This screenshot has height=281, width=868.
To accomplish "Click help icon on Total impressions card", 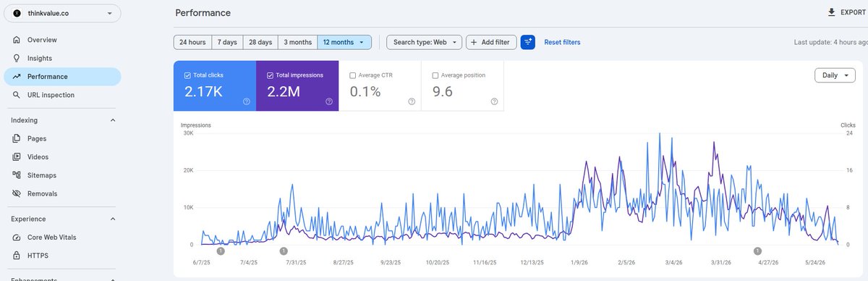I will point(329,101).
